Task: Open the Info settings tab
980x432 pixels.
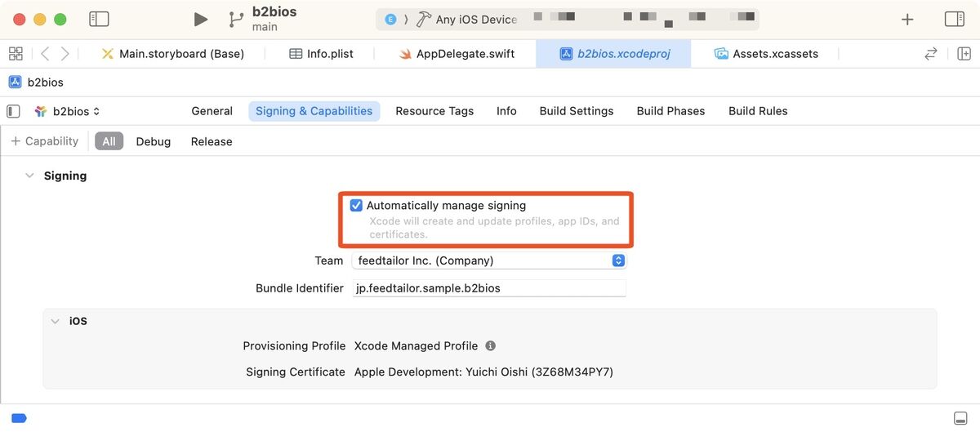Action: [x=506, y=111]
